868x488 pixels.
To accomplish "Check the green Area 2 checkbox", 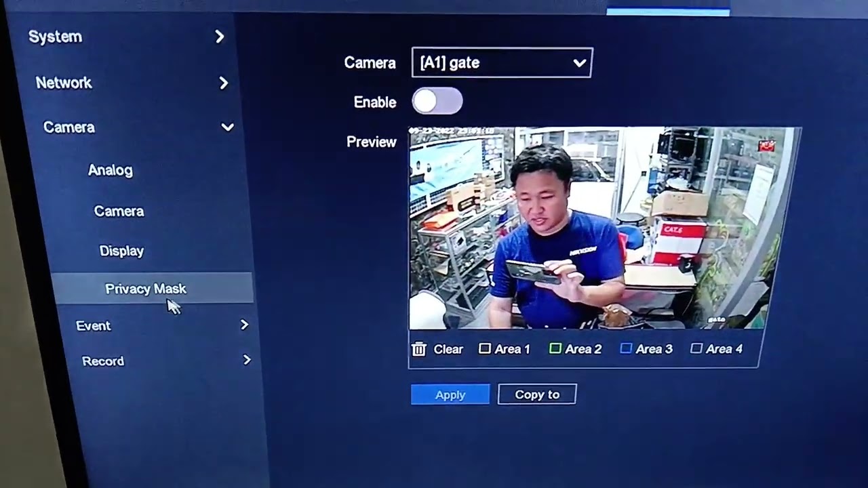I will [x=555, y=348].
